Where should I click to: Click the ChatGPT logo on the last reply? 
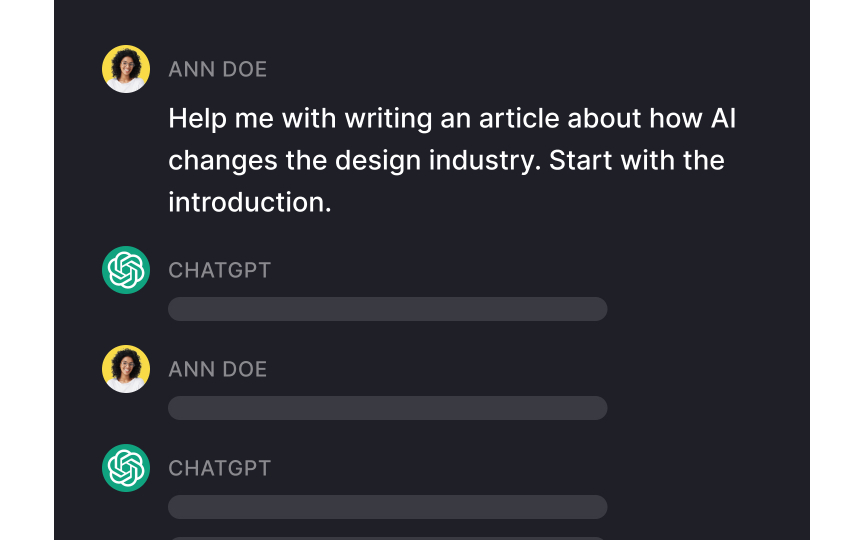click(x=126, y=468)
